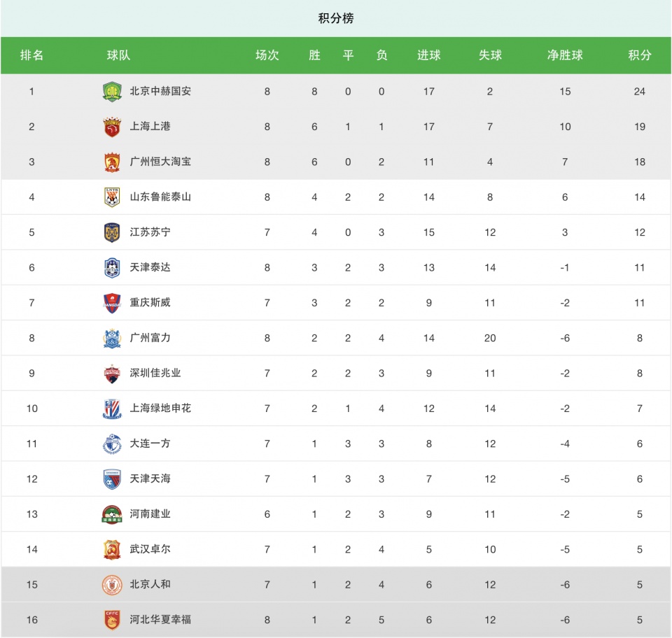The width and height of the screenshot is (672, 638).
Task: Click the Shandong Luneng (山东鲁能泰山) badge
Action: [112, 197]
